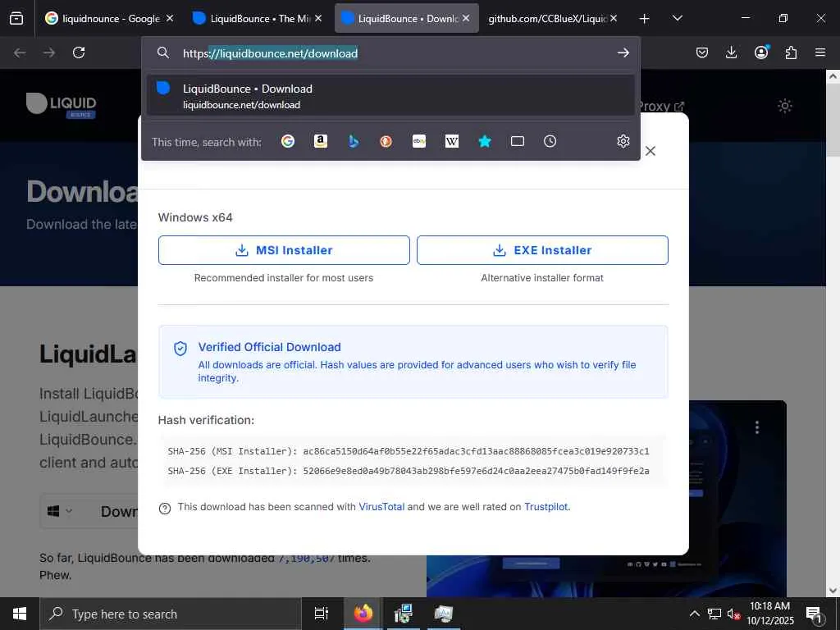Open video options three-dot menu
Screen dimensions: 840x630
(757, 427)
